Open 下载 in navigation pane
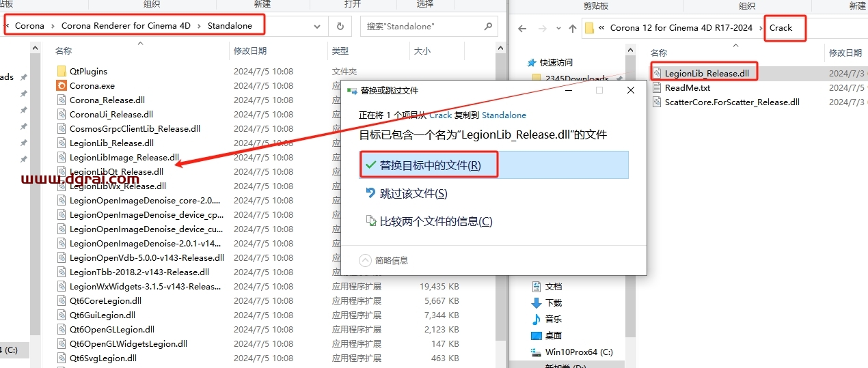The image size is (868, 368). [553, 302]
